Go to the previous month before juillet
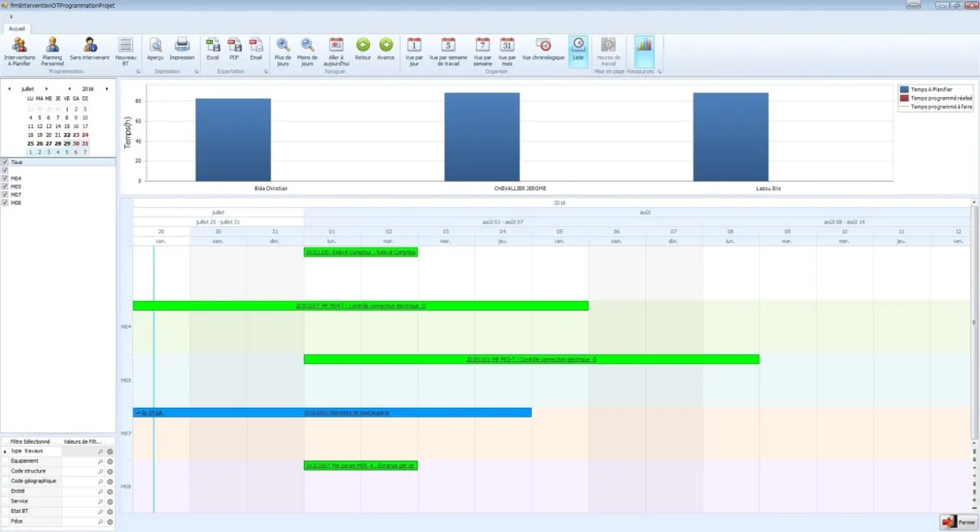Screen dimensions: 980x532 [x=9, y=88]
